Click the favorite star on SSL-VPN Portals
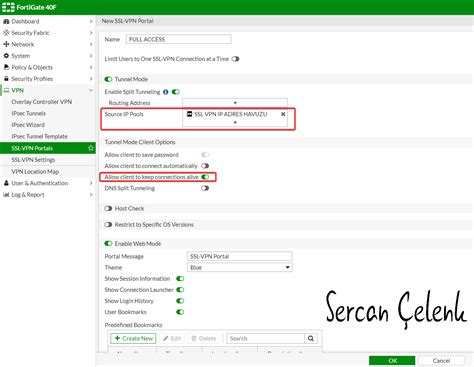The image size is (474, 367). coord(91,148)
